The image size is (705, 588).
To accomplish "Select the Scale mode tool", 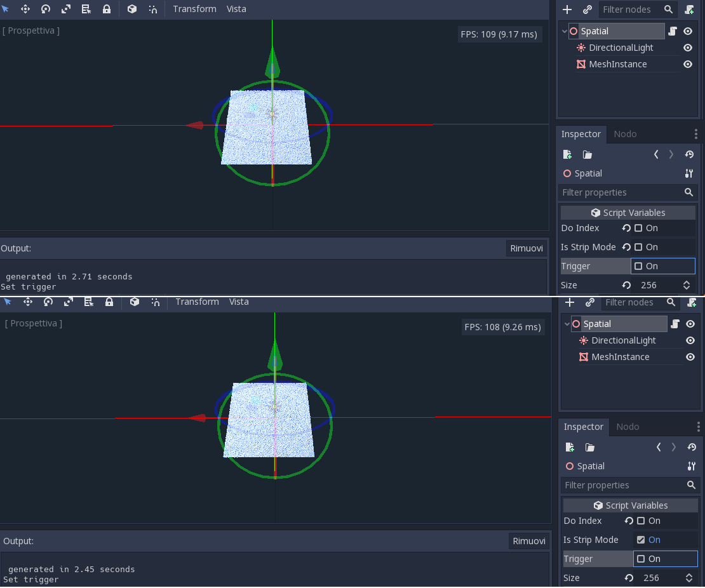I will tap(66, 9).
